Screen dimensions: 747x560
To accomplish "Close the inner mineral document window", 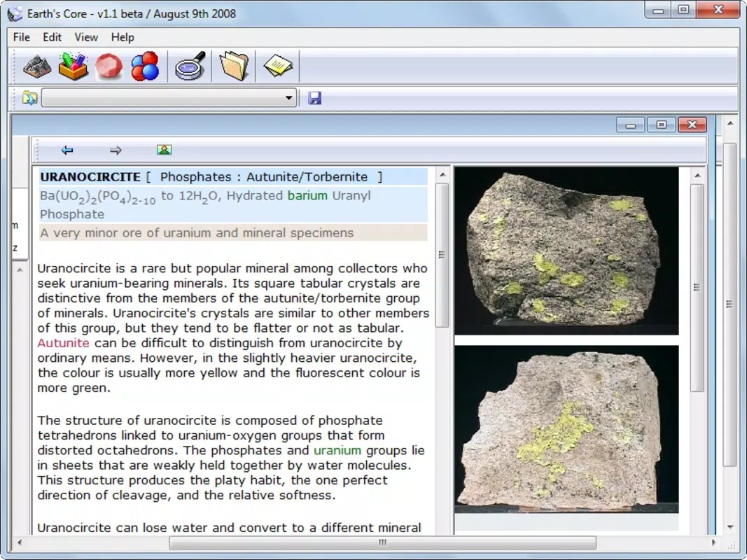I will (x=692, y=125).
